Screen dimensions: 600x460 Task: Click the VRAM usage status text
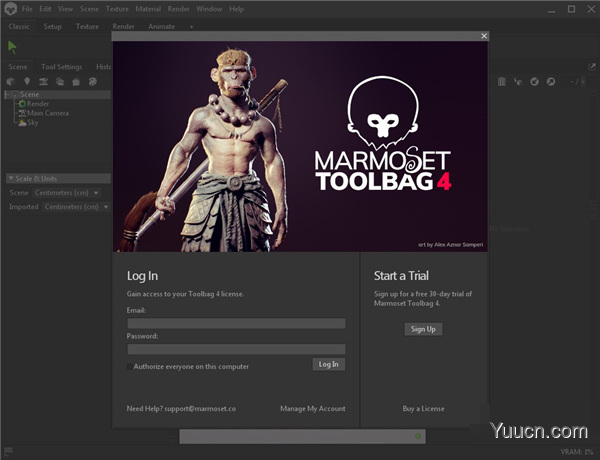coord(577,452)
